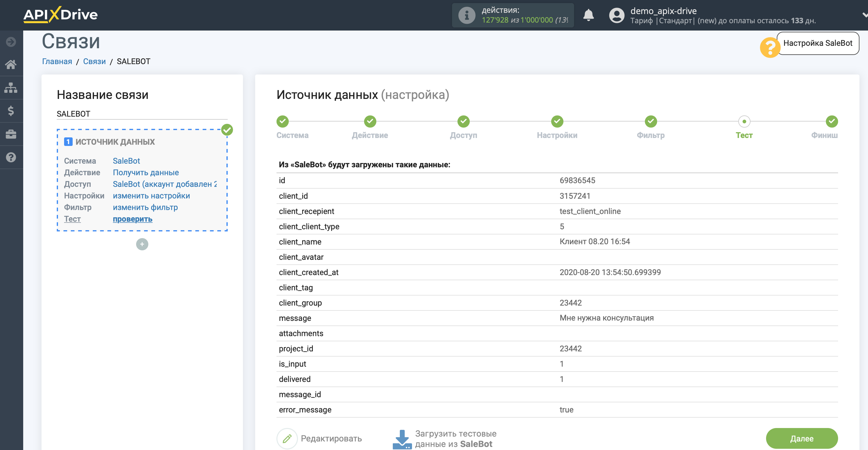868x450 pixels.
Task: Click the orange help bubble for SaleBot setup
Action: click(770, 48)
